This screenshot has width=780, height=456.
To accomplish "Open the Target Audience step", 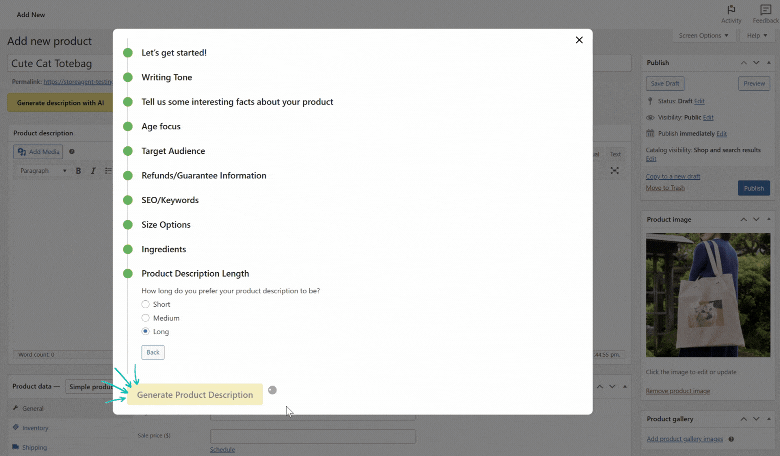I will click(x=173, y=151).
